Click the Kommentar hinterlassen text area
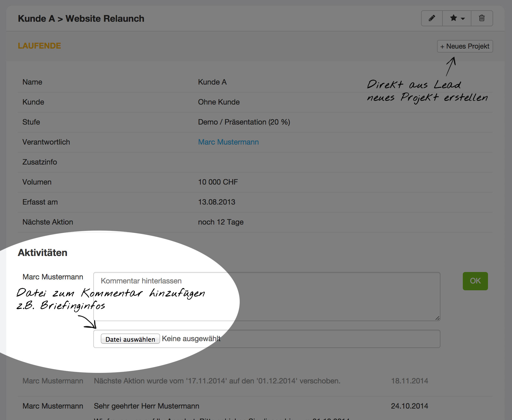512x420 pixels. click(x=267, y=296)
